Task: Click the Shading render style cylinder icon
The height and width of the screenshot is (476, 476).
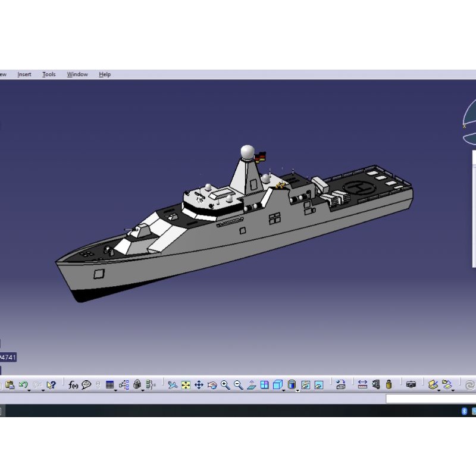Action: point(292,384)
